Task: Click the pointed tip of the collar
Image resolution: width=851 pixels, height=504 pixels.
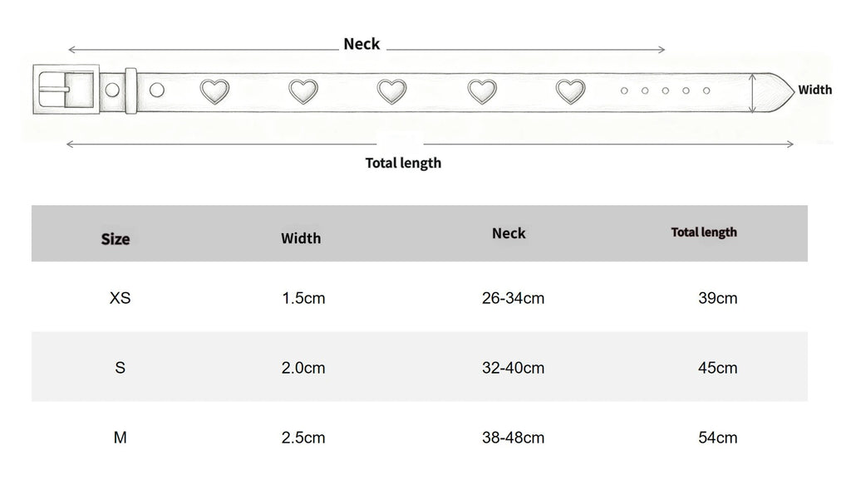Action: point(781,91)
